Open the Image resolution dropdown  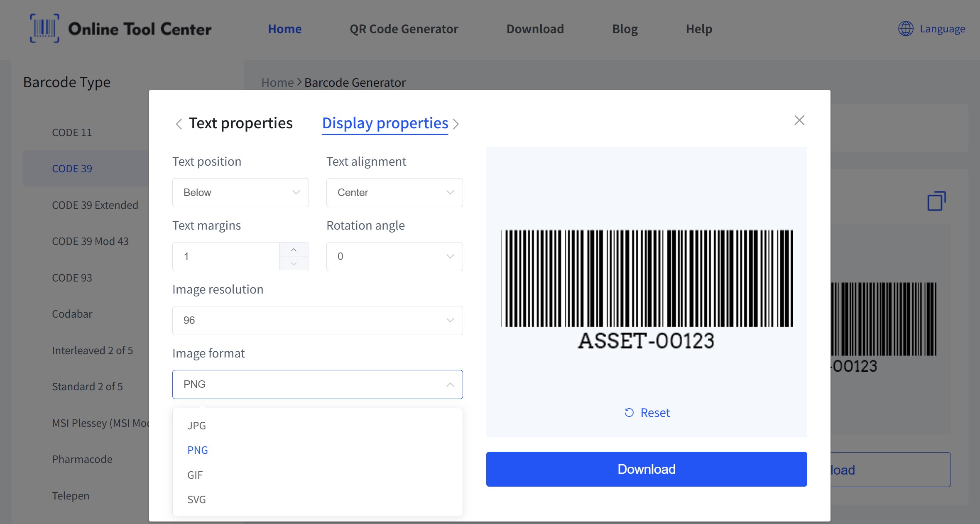click(317, 321)
